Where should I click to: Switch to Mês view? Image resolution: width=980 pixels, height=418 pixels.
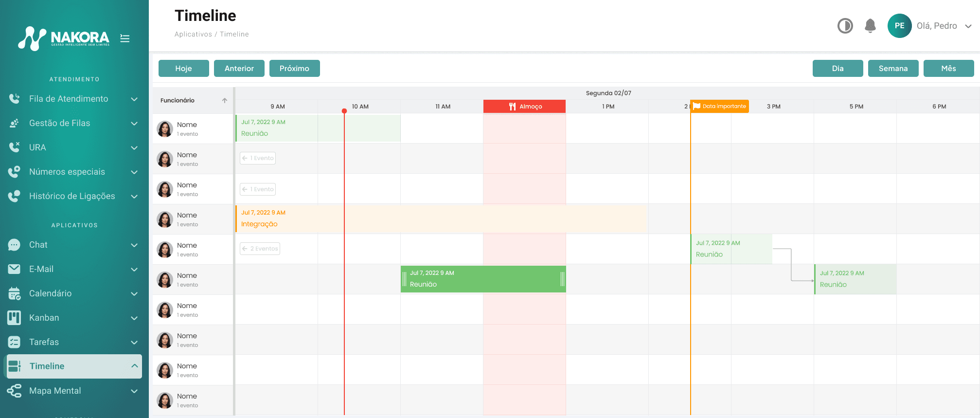(x=949, y=68)
